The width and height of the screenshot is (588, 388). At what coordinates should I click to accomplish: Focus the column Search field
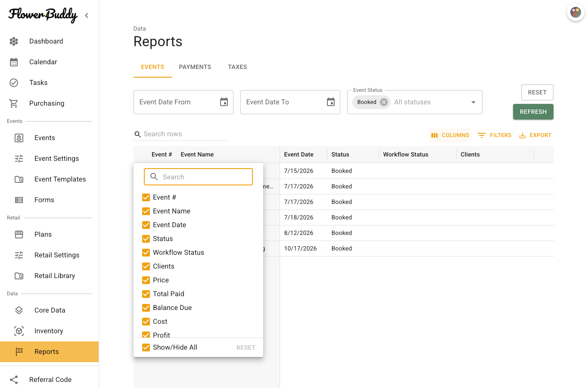tap(198, 177)
